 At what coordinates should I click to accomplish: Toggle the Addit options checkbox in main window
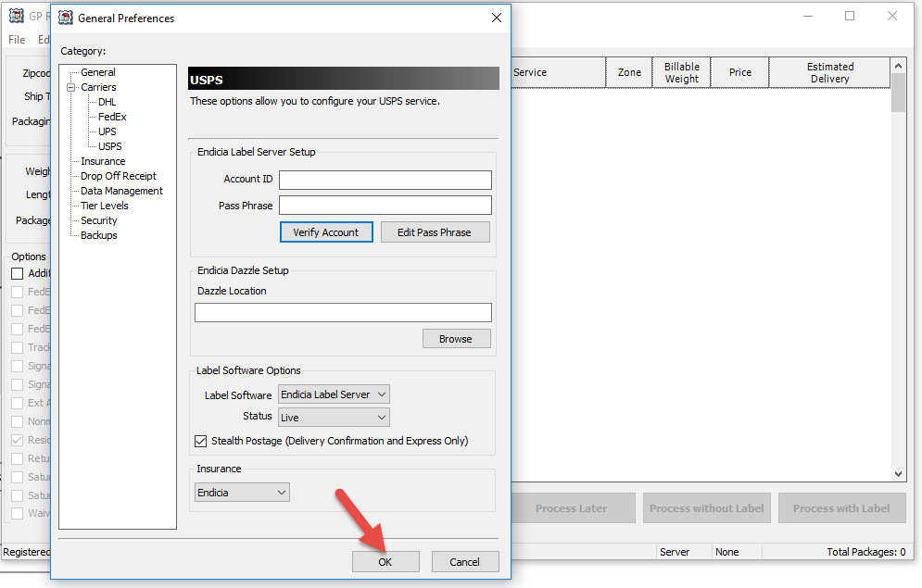click(x=17, y=273)
